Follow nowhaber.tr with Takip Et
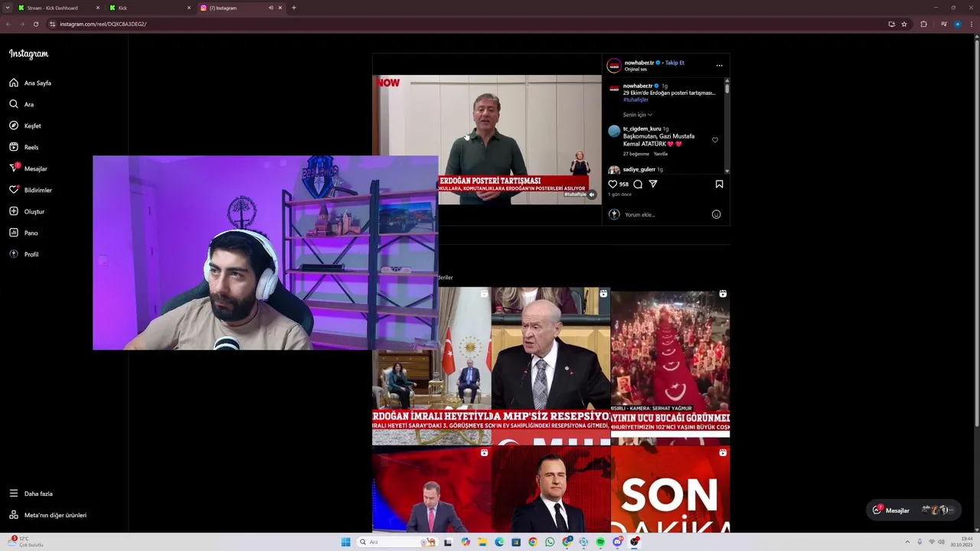980x551 pixels. point(675,63)
